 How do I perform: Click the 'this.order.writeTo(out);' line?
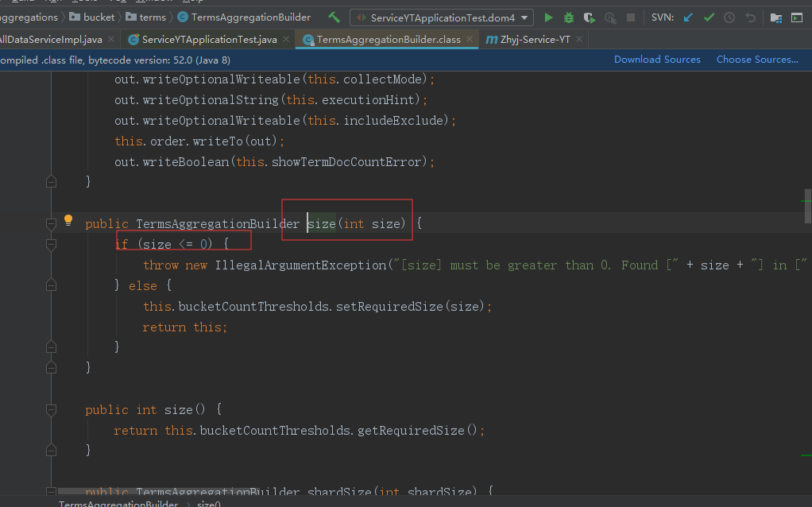[x=199, y=141]
